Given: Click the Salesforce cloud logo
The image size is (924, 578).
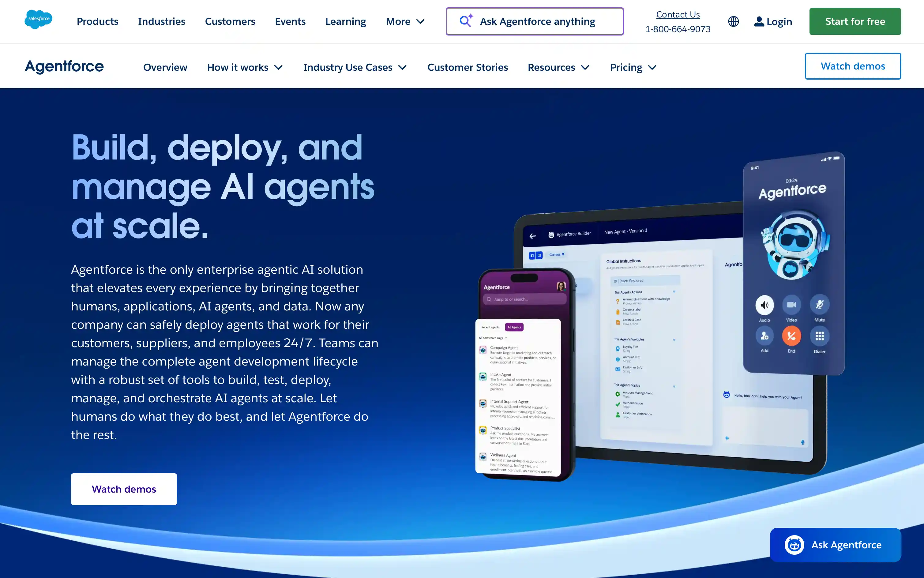Looking at the screenshot, I should click(x=38, y=19).
